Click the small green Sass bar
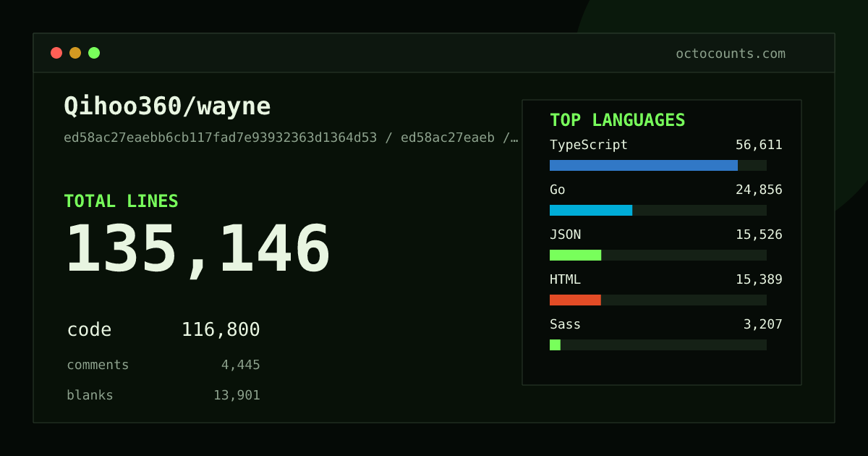Screen dimensions: 868x456 click(x=555, y=345)
